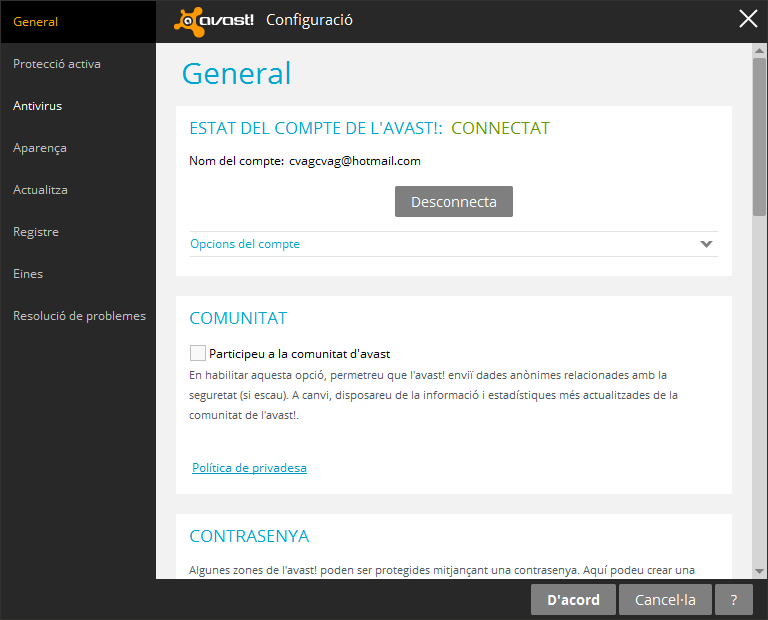Open the Política de privadesa link
Image resolution: width=768 pixels, height=620 pixels.
coord(249,468)
